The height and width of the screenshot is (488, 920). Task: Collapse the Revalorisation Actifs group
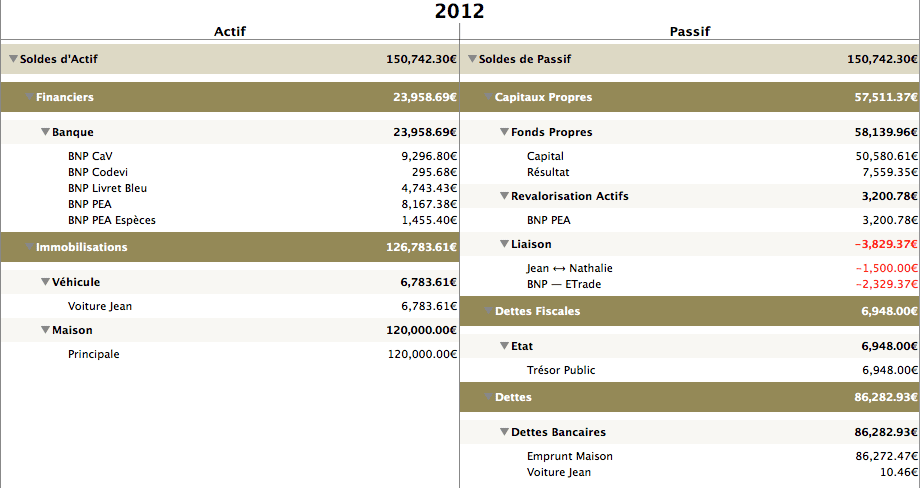(504, 196)
